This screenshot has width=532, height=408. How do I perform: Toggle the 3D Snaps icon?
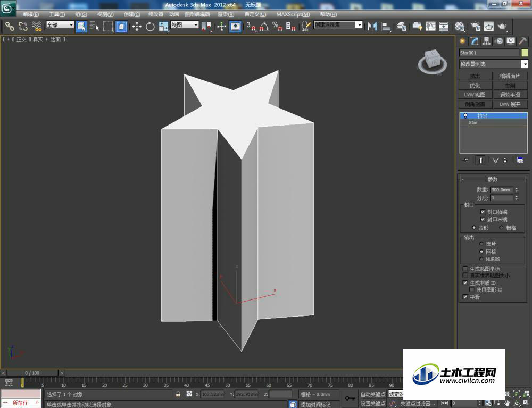pos(251,26)
